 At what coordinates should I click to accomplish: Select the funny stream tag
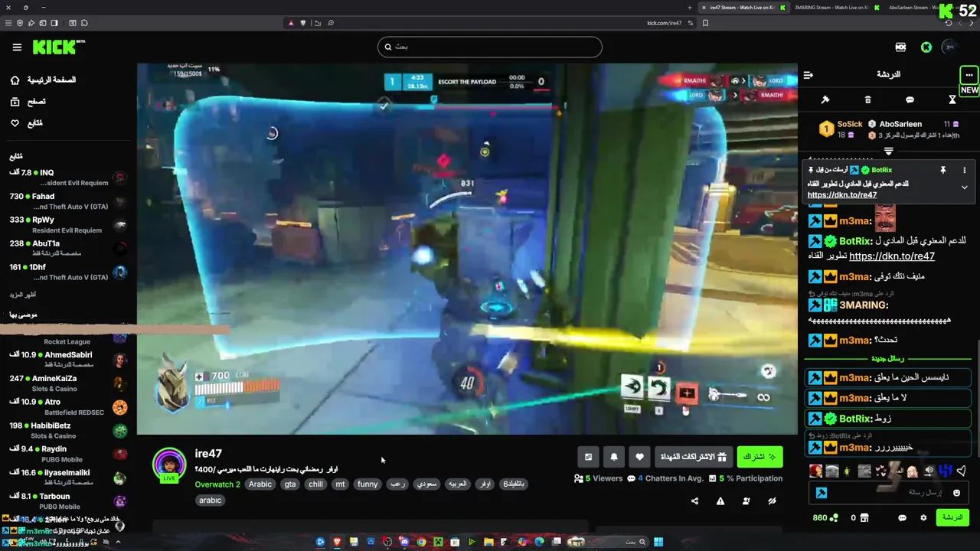click(367, 484)
